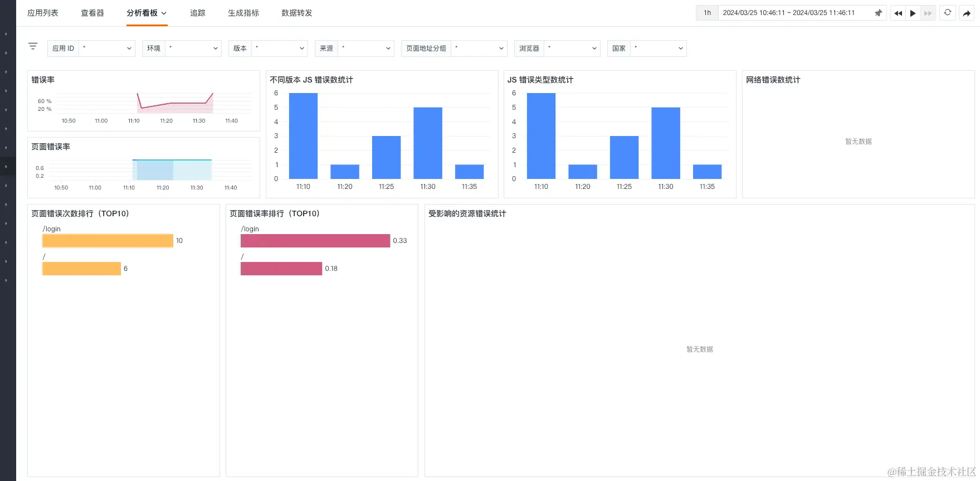The image size is (980, 481).
Task: Open the 应用列表 tab
Action: (43, 13)
